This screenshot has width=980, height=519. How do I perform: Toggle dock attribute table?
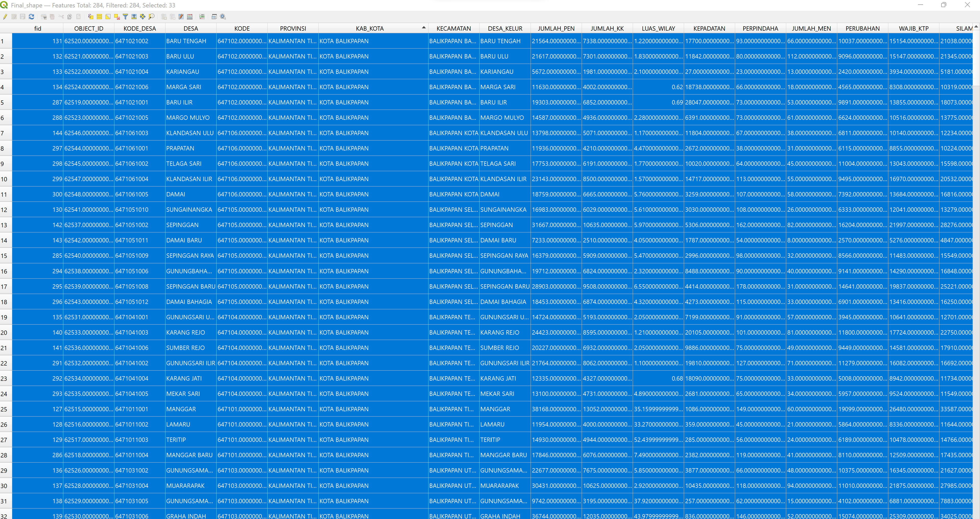point(214,17)
